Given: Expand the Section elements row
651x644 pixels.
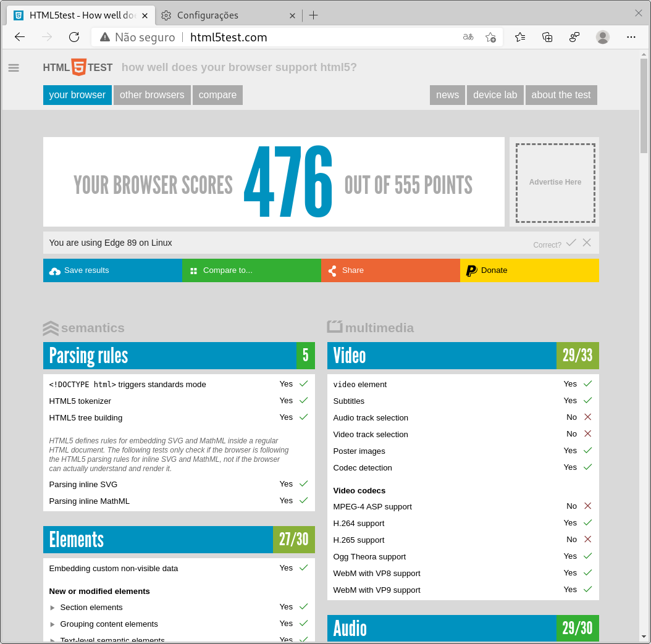Looking at the screenshot, I should coord(179,607).
